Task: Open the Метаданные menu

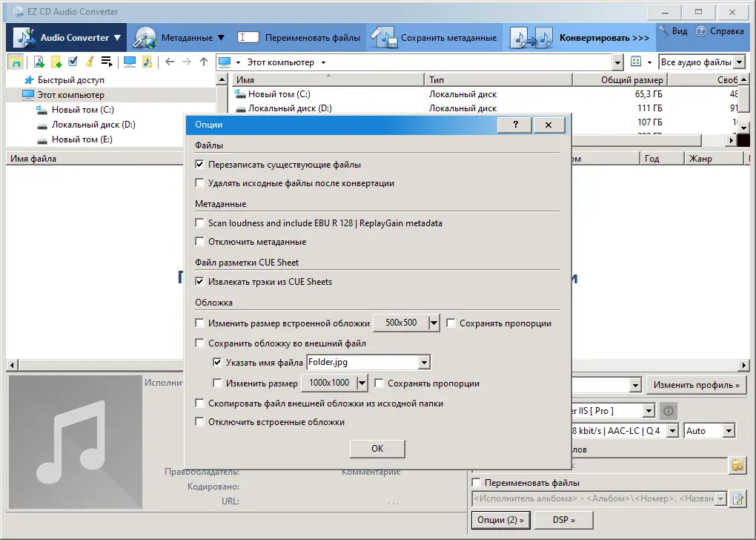Action: click(x=179, y=38)
